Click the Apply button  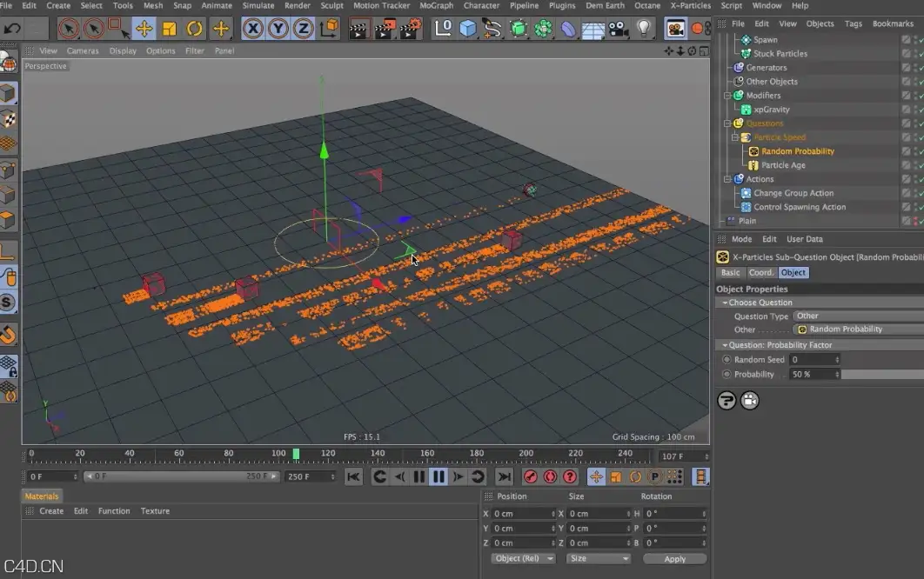click(675, 559)
